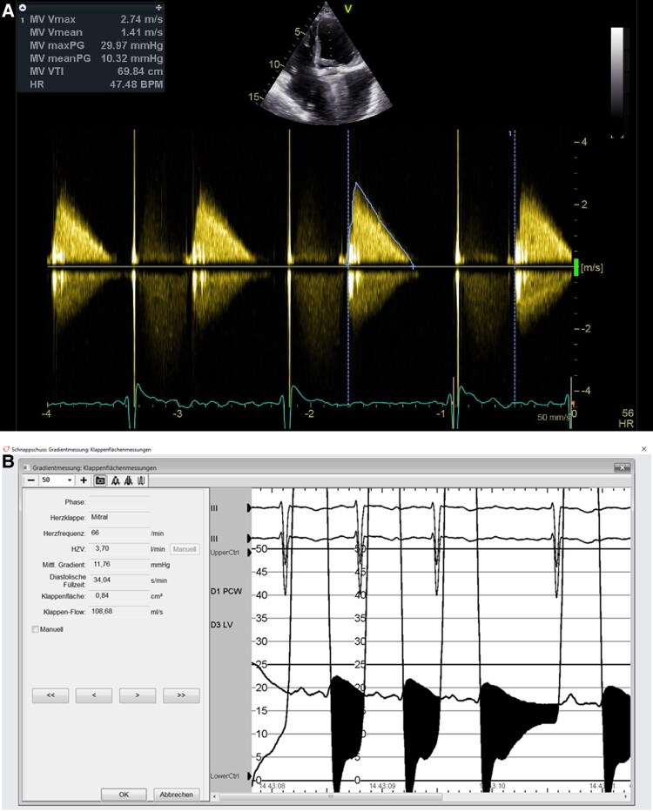Image resolution: width=653 pixels, height=812 pixels.
Task: Select the second waveform peak icon
Action: click(129, 480)
